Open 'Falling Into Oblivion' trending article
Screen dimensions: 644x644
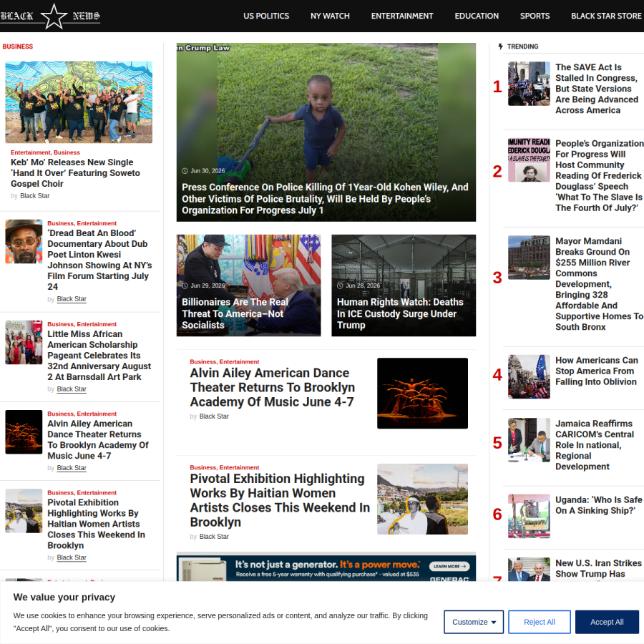pyautogui.click(x=596, y=371)
